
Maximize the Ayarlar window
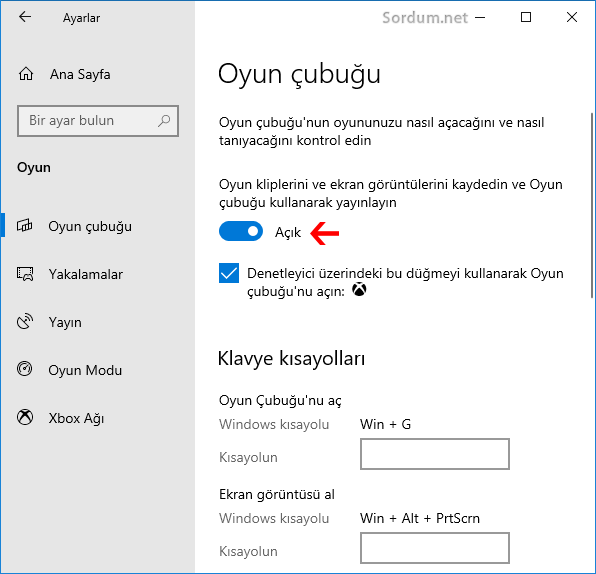pyautogui.click(x=526, y=17)
